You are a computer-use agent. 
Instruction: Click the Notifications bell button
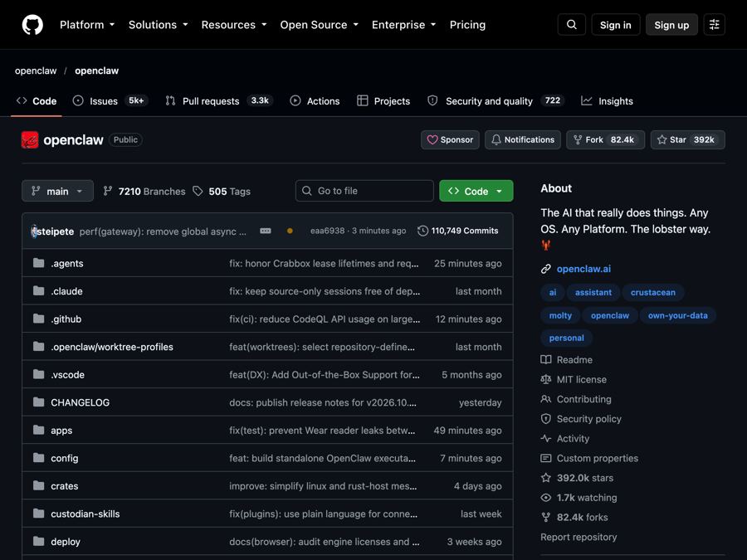tap(523, 140)
